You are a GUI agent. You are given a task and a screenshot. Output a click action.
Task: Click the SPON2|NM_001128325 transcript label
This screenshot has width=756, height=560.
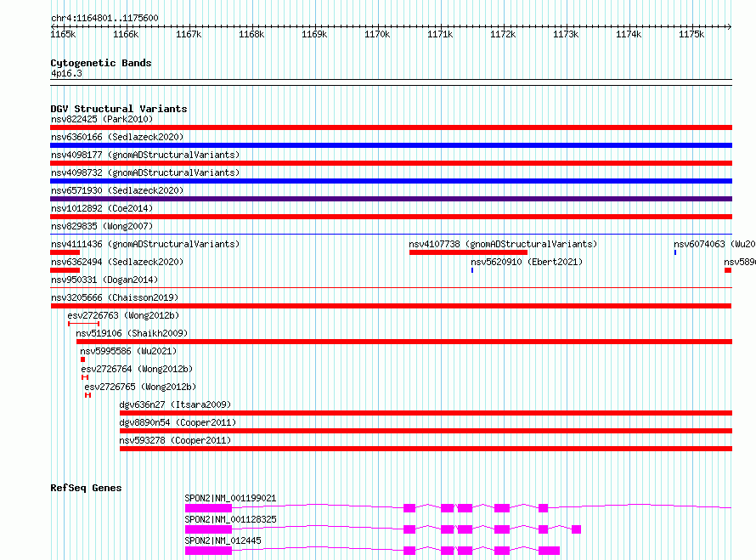[x=230, y=519]
